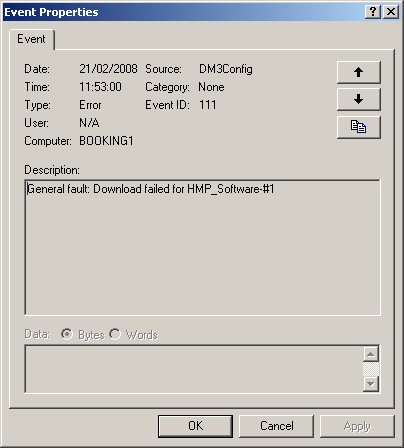
Task: Confirm with the OK button
Action: tap(195, 426)
